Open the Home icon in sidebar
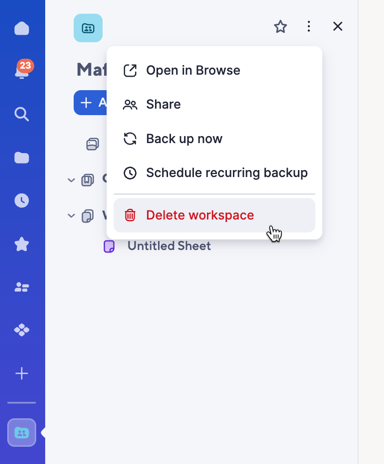Screen dimensions: 384x464 tap(22, 28)
